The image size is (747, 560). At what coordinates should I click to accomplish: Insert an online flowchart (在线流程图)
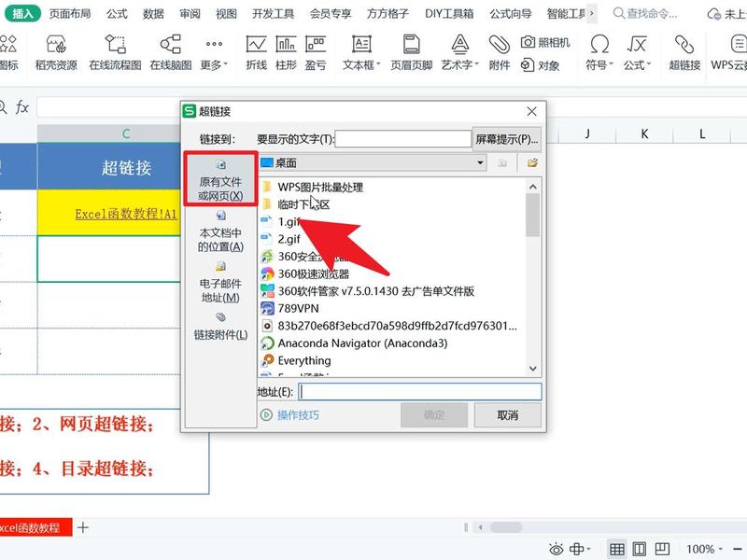115,52
